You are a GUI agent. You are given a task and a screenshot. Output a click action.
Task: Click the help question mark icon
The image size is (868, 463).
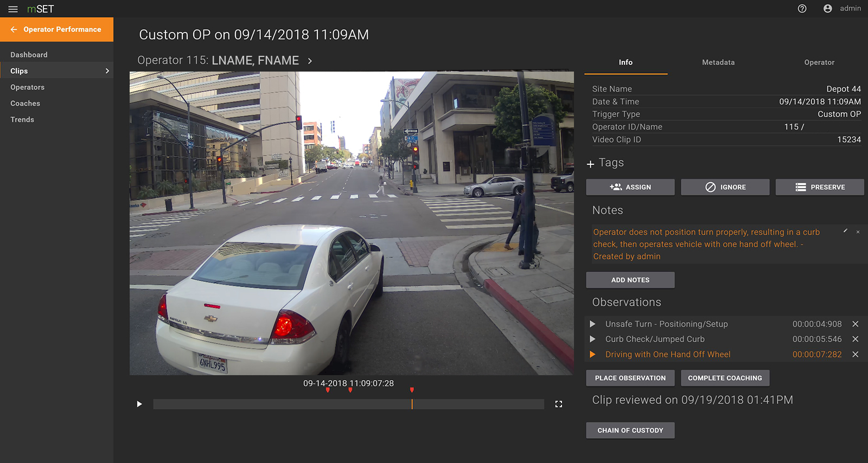click(802, 9)
